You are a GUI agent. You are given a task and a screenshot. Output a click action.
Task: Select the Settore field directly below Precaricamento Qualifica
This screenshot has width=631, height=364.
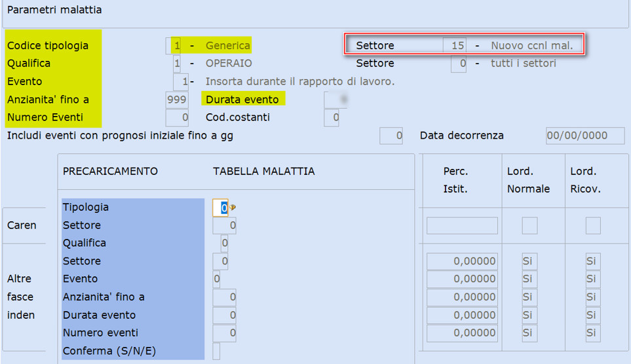pyautogui.click(x=221, y=261)
